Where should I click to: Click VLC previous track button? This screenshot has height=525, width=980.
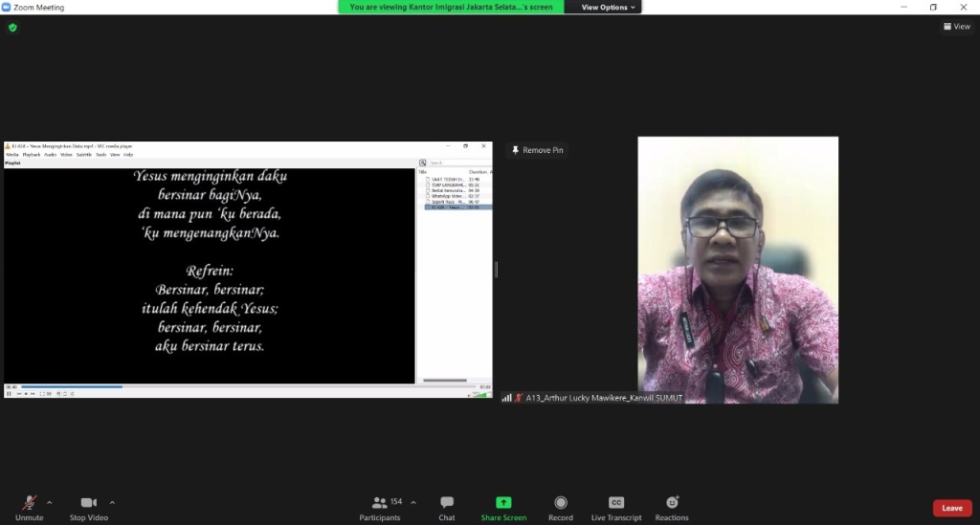[19, 394]
